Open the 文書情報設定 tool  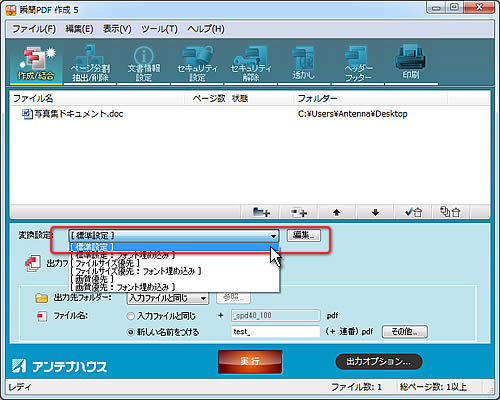pos(144,64)
